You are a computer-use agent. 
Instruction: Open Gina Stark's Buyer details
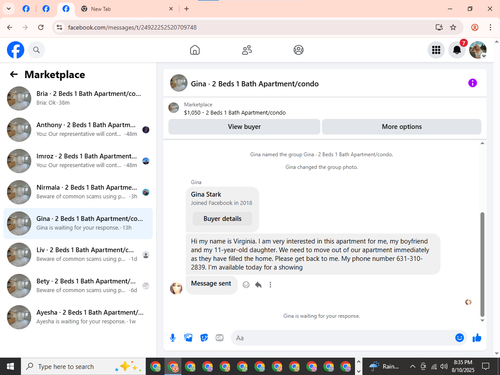tap(222, 219)
